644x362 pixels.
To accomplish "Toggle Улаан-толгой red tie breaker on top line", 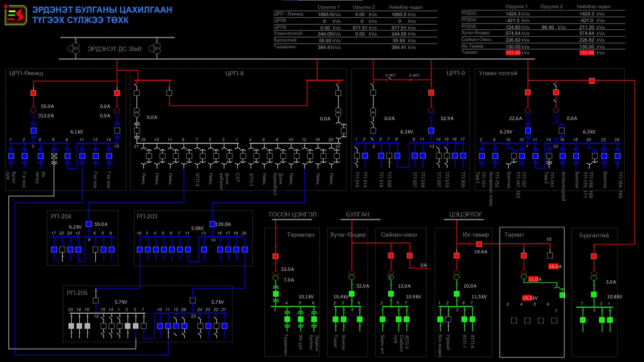I will [x=592, y=81].
